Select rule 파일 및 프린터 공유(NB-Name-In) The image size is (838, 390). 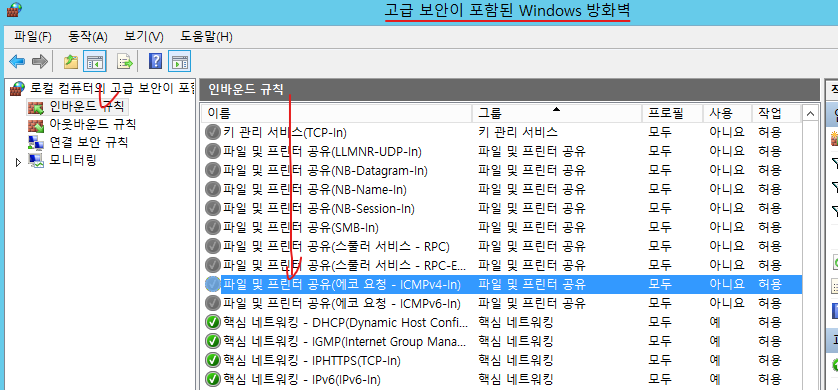pos(314,189)
